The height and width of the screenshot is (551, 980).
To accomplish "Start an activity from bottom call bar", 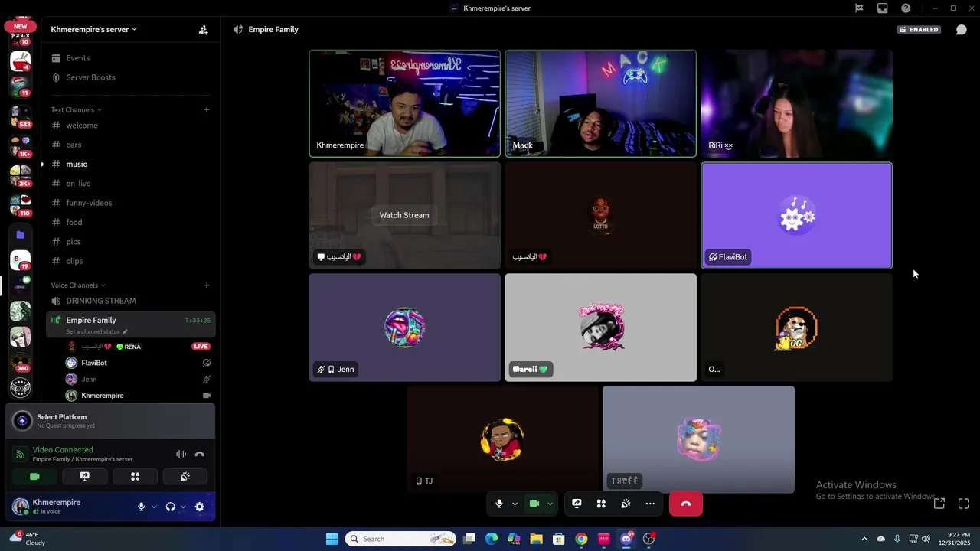I will pos(601,504).
